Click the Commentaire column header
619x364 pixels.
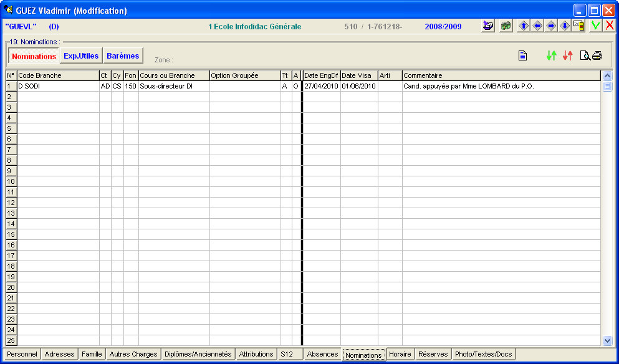pos(501,75)
